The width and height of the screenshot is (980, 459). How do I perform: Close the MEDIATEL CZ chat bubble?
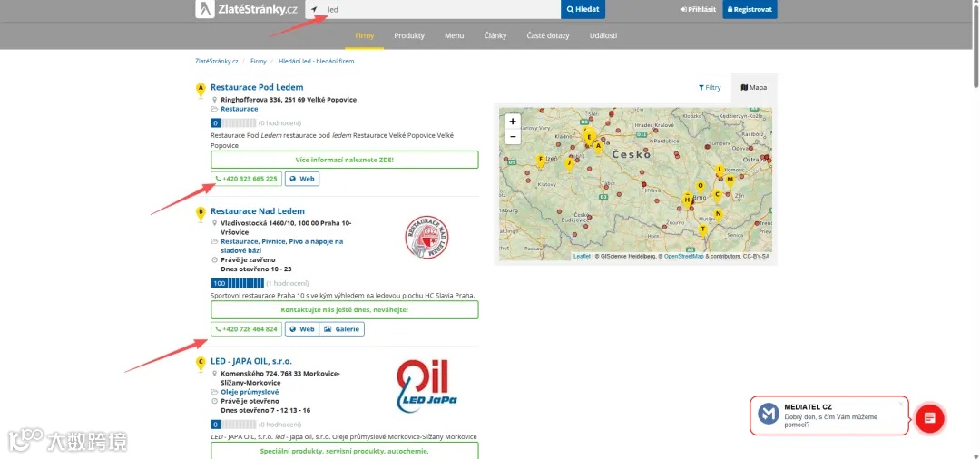901,404
